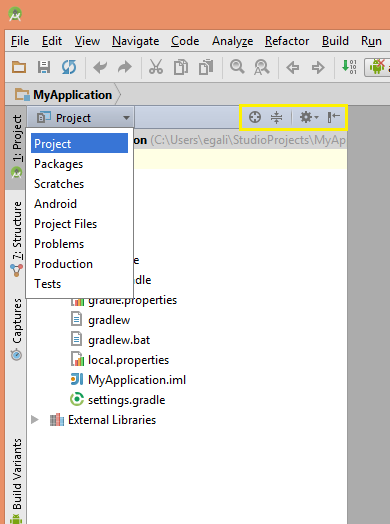The image size is (390, 524).
Task: Toggle the 7: Structure side tab
Action: click(16, 239)
